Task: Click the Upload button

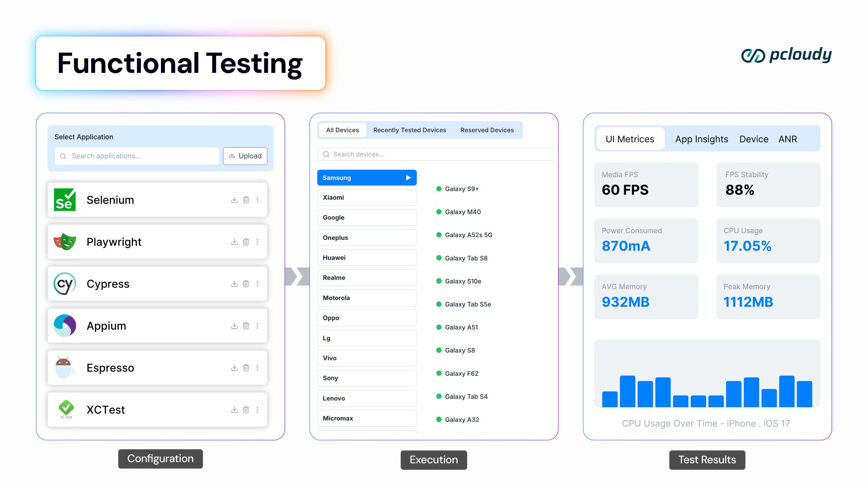Action: [245, 156]
